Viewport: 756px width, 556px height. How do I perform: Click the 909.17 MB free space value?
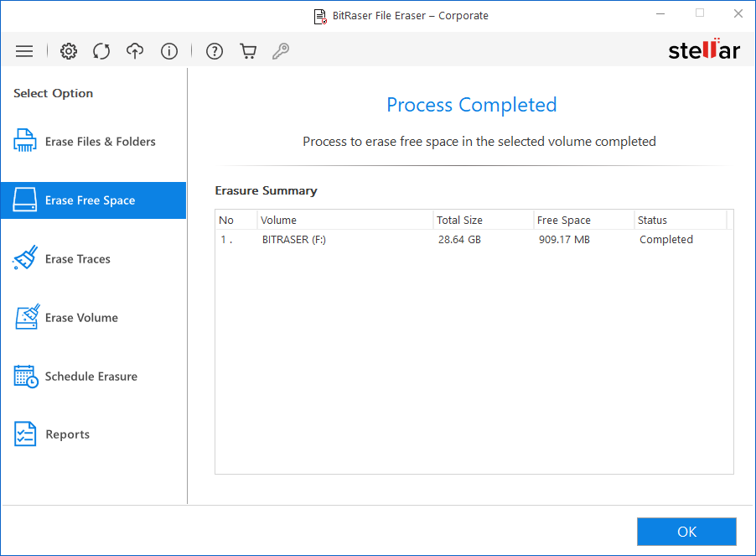[x=564, y=240]
